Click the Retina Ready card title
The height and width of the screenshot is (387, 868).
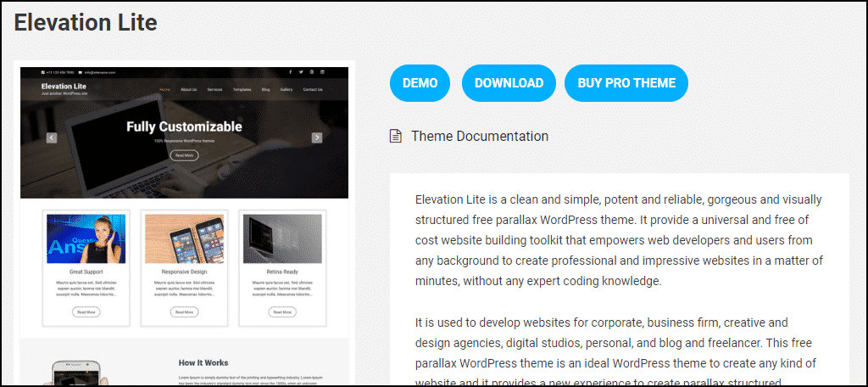coord(282,272)
